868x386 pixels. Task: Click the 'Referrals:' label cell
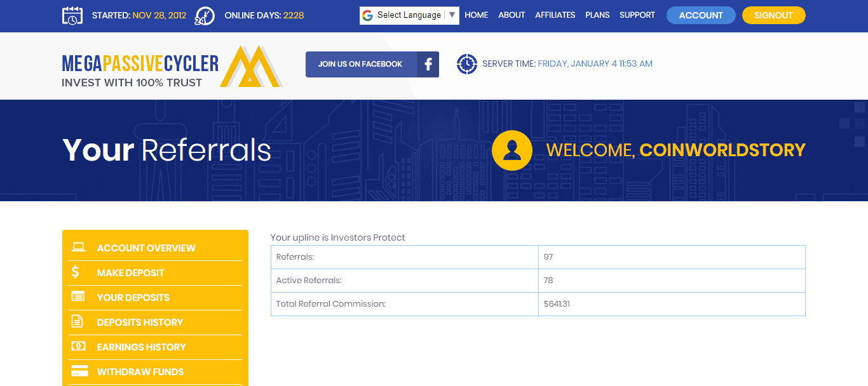(x=405, y=257)
